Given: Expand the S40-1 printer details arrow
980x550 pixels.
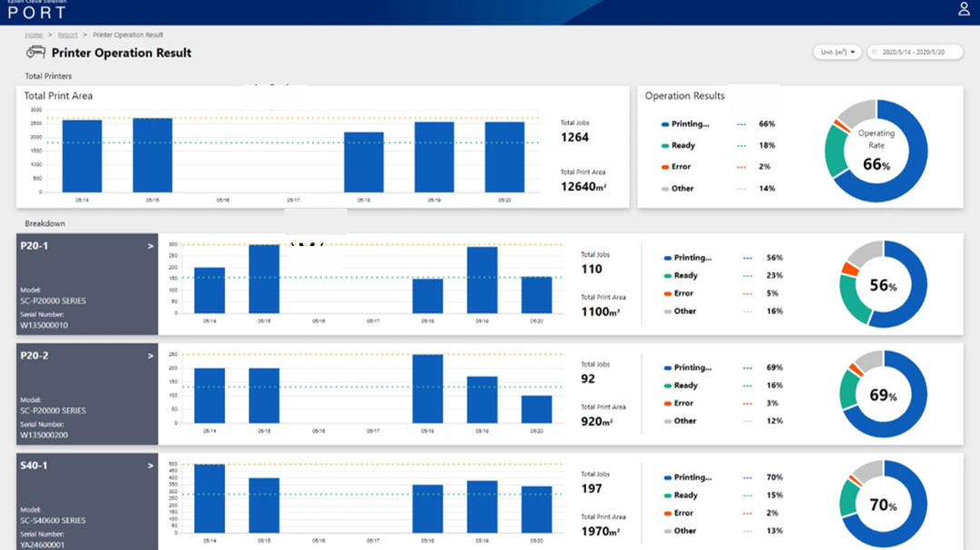Looking at the screenshot, I should [x=151, y=466].
